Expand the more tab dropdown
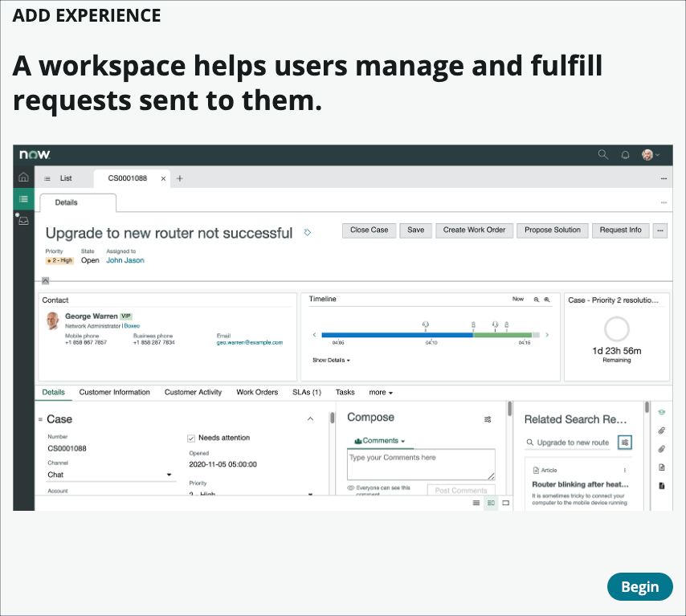The image size is (686, 616). (381, 392)
